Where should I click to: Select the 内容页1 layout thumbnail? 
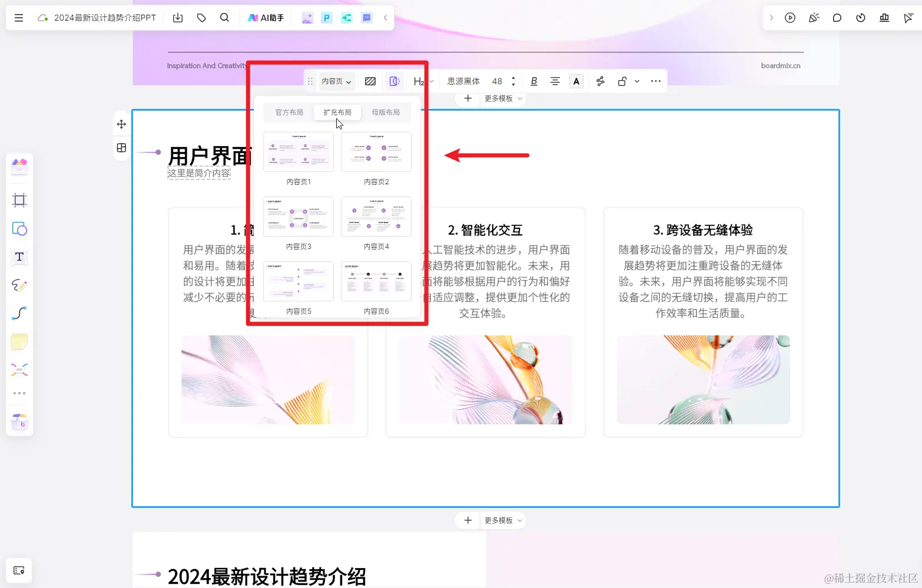[x=299, y=152]
